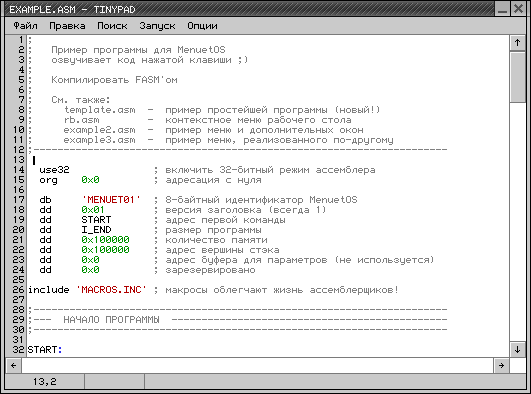Open the Файл menu

[x=25, y=26]
